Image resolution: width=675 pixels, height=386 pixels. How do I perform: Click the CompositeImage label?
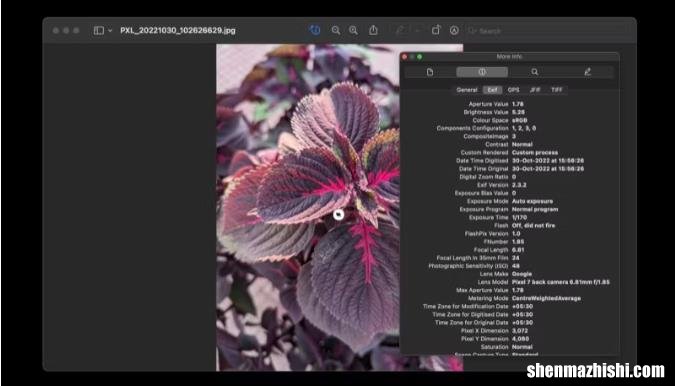[486, 136]
